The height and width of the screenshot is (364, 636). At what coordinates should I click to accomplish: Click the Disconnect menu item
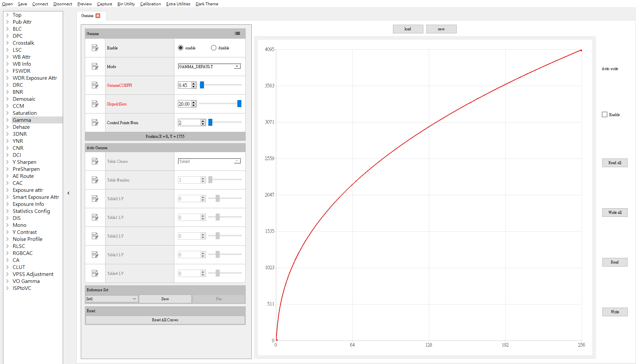tap(63, 4)
